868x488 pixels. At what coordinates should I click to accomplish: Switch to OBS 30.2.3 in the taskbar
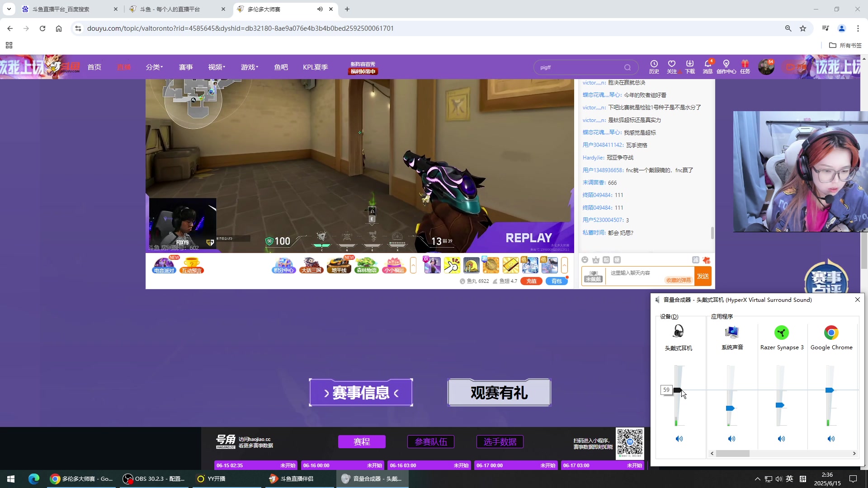pos(154,479)
